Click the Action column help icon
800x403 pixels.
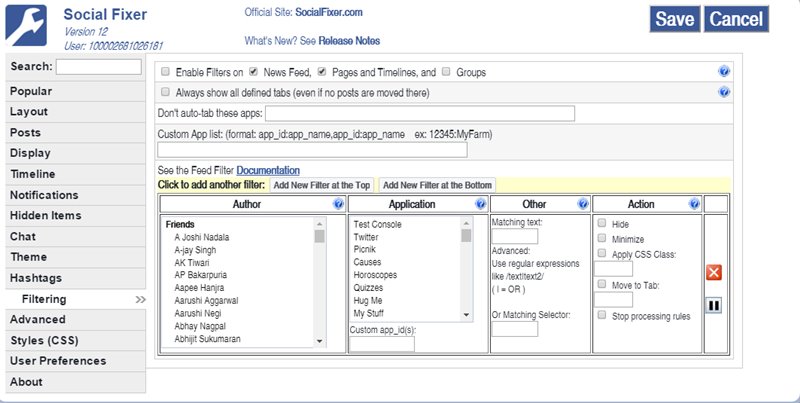point(694,204)
